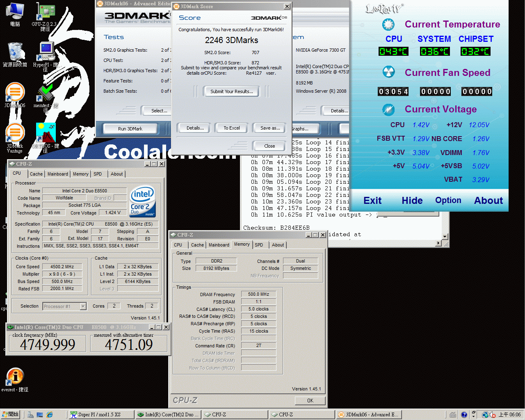The width and height of the screenshot is (525, 420).
Task: Open Internet Explorer from quick launch
Action: [x=50, y=415]
